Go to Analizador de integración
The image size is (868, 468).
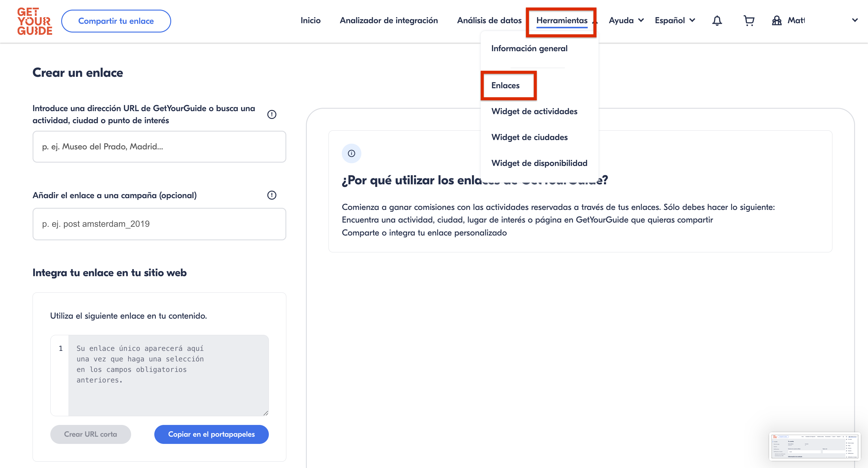[388, 20]
